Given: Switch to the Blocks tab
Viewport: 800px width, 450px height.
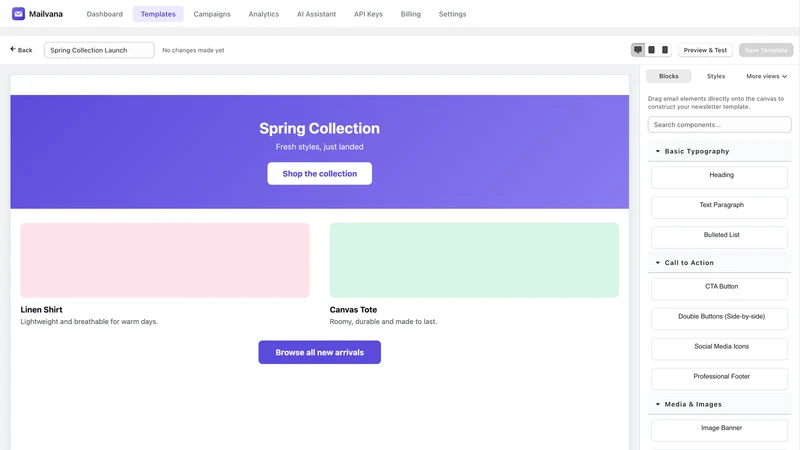Looking at the screenshot, I should click(x=668, y=76).
